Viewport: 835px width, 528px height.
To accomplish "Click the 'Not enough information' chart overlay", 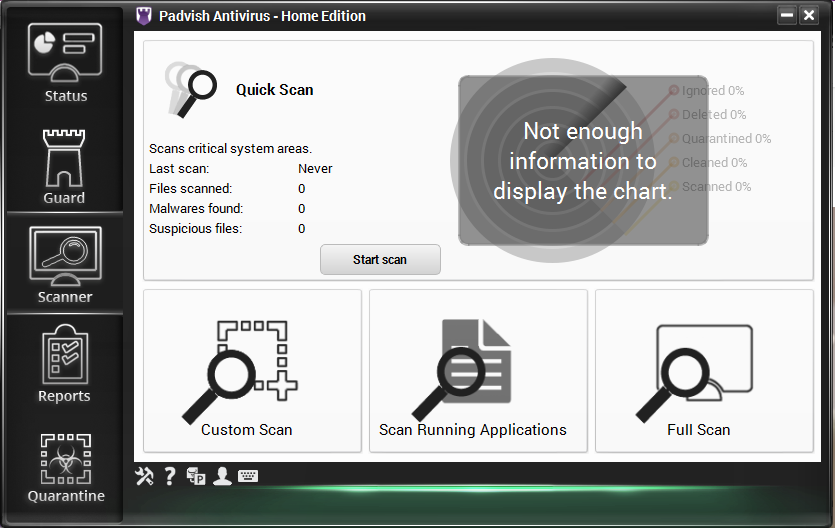I will pos(583,161).
